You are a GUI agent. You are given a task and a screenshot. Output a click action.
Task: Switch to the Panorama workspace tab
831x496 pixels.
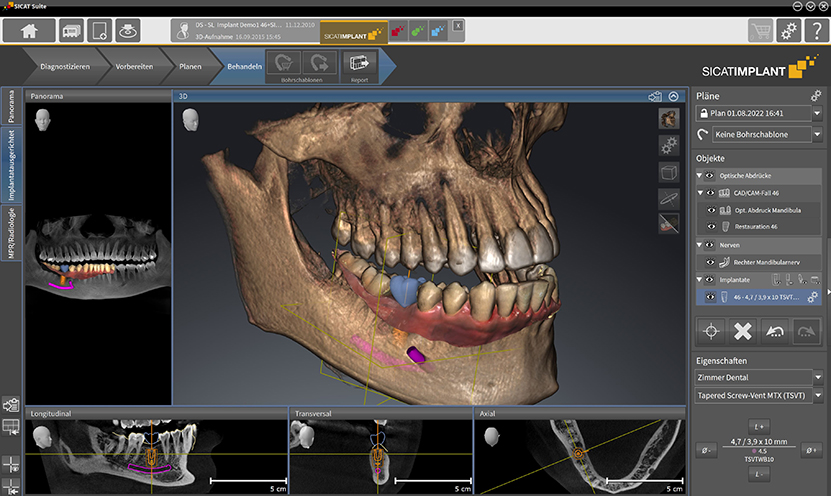[11, 106]
